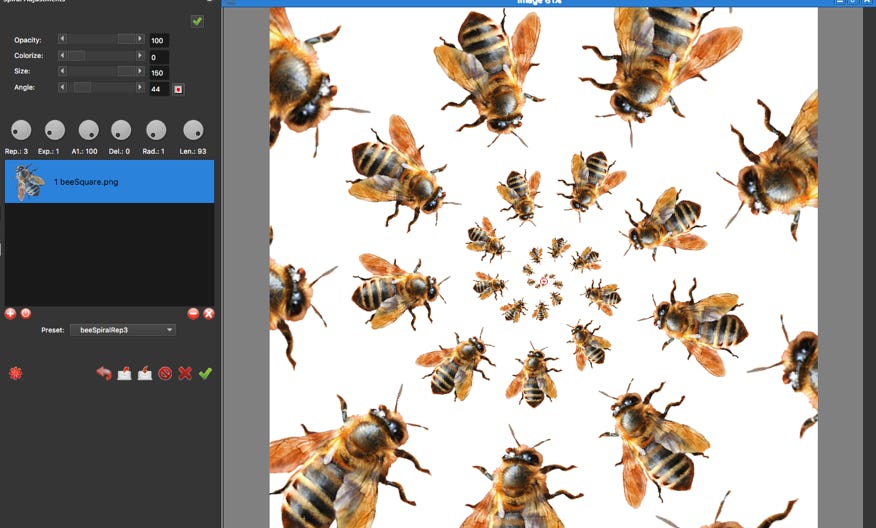This screenshot has width=876, height=528.
Task: Click the red spiral center marker on canvas
Action: tap(544, 282)
